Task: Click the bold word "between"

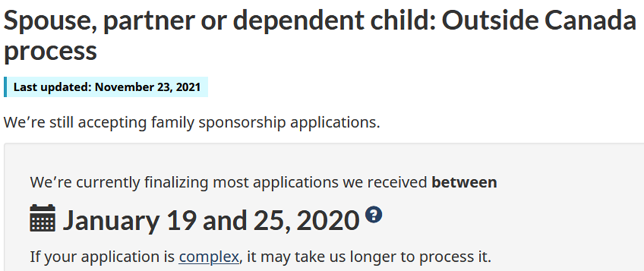Action: [x=464, y=182]
